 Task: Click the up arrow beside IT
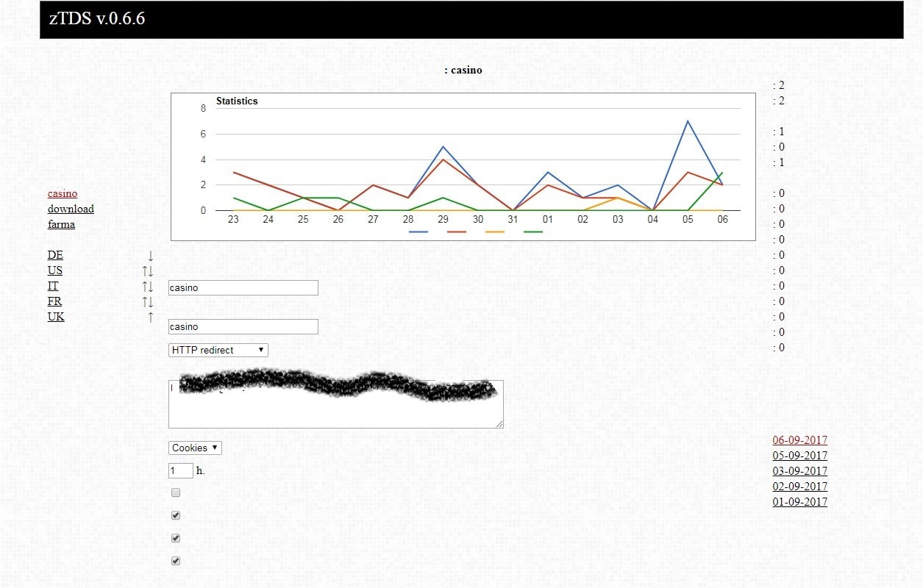pos(146,287)
